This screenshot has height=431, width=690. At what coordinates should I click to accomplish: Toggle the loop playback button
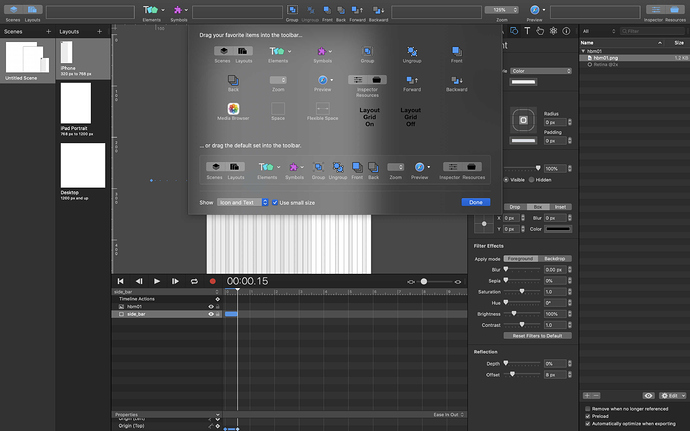pyautogui.click(x=194, y=281)
